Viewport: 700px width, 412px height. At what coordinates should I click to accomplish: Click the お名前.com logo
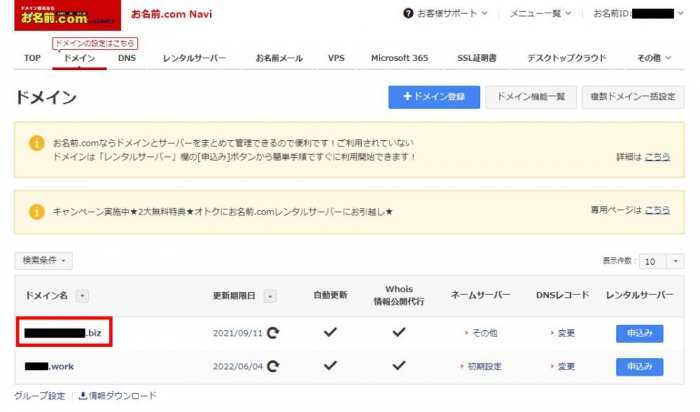[x=67, y=15]
